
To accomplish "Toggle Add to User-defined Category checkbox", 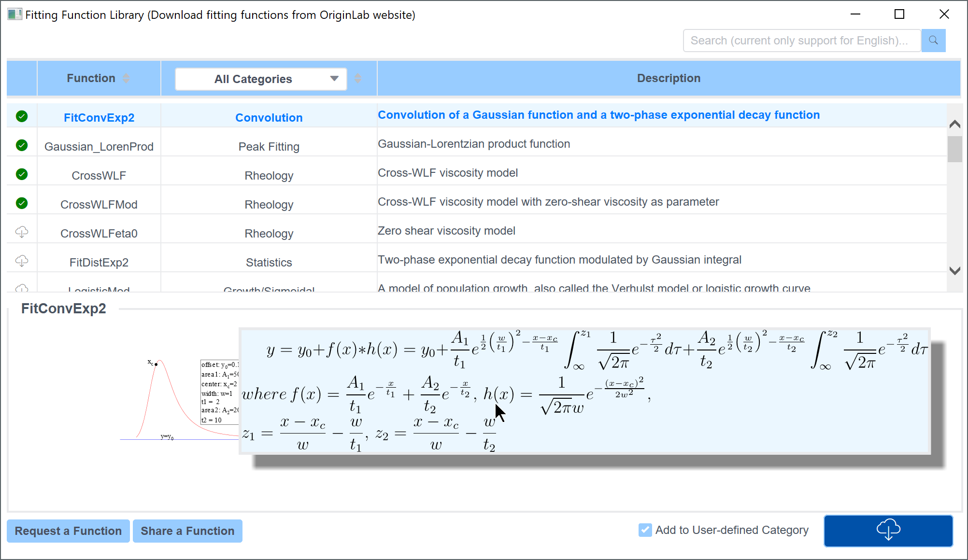I will click(x=645, y=530).
